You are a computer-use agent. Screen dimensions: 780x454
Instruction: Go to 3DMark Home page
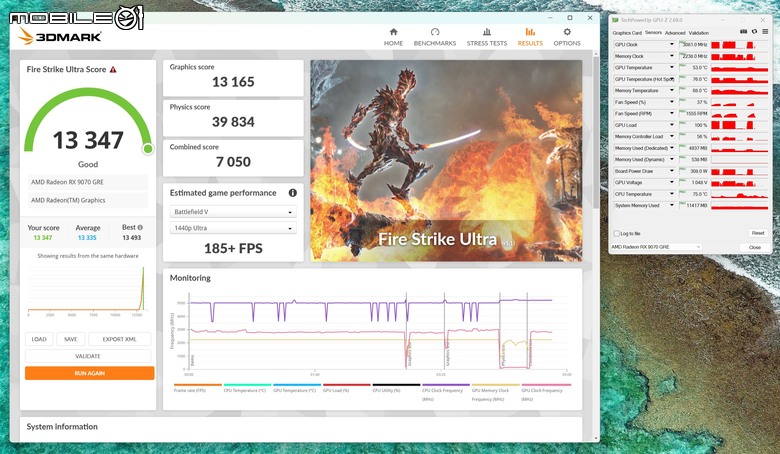point(393,37)
